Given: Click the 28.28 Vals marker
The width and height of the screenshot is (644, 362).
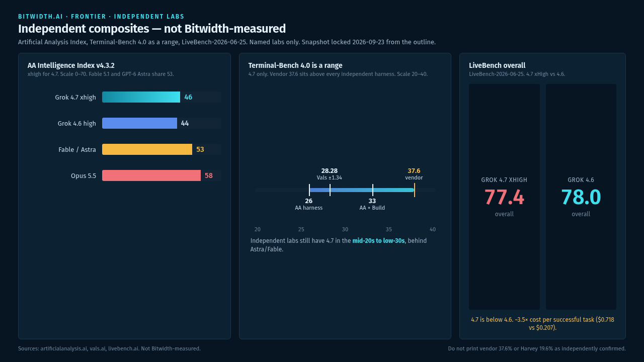Looking at the screenshot, I should (330, 190).
